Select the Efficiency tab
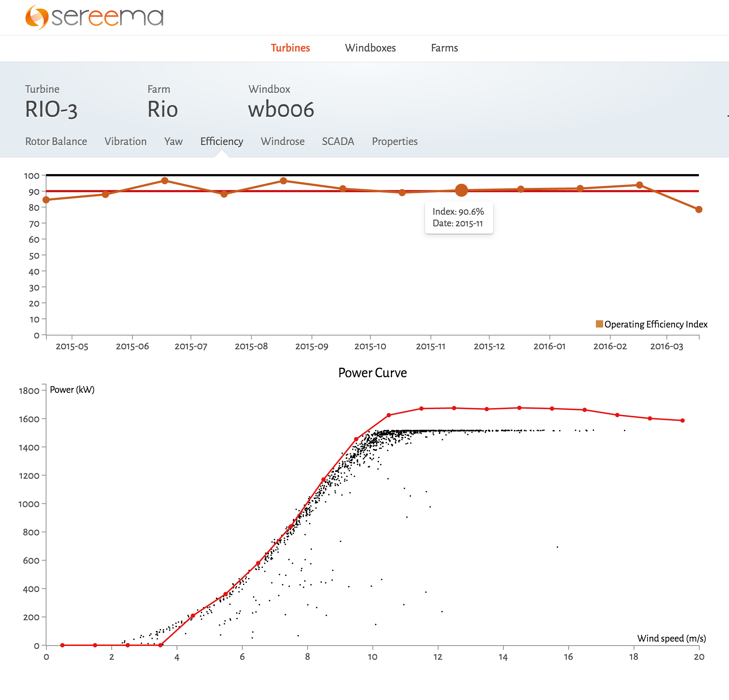 [222, 141]
